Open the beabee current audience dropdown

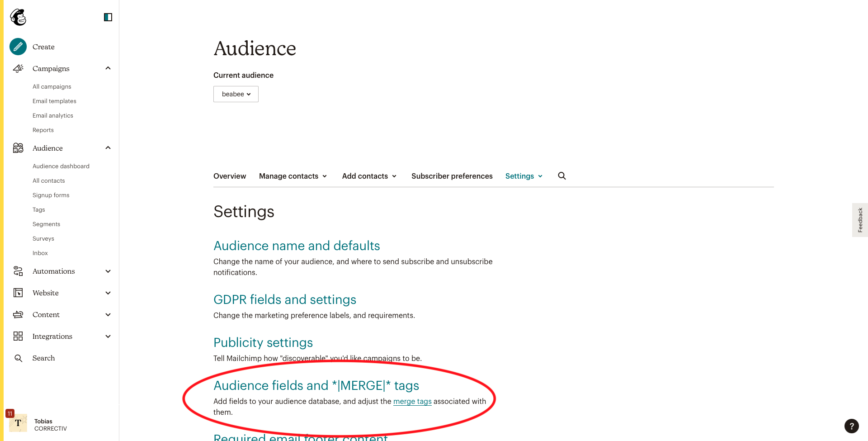click(236, 94)
